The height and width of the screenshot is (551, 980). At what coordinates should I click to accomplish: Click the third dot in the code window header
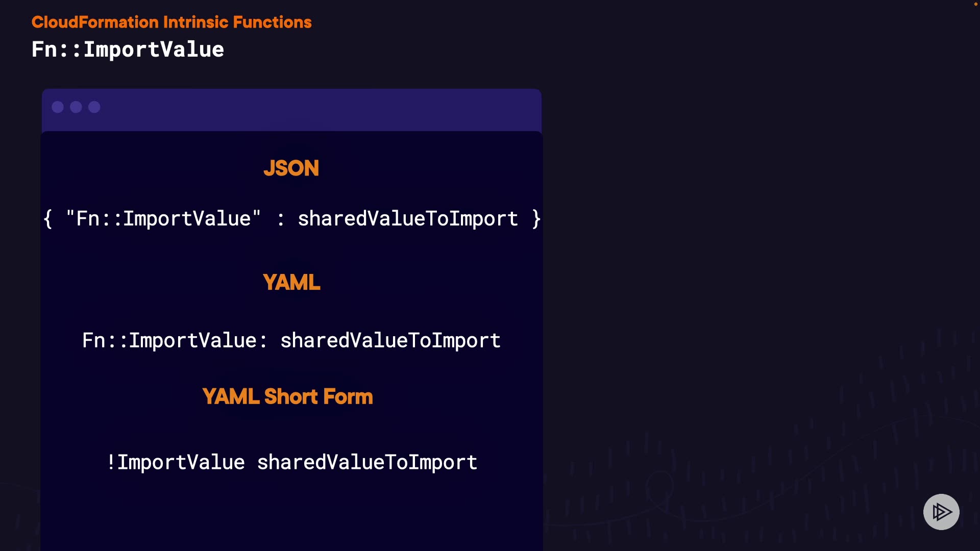94,107
